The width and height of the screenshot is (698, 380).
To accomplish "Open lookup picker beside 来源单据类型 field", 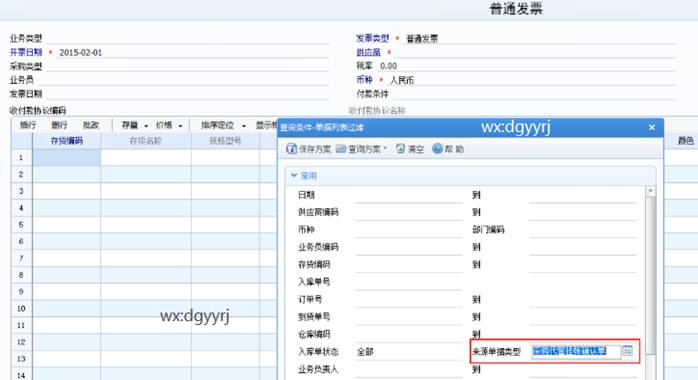I will pos(627,351).
